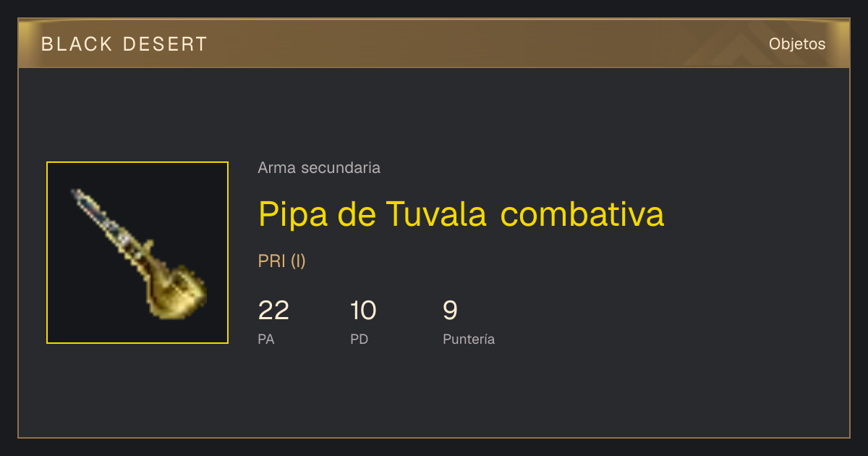
Task: Click the PA stat label
Action: click(266, 339)
